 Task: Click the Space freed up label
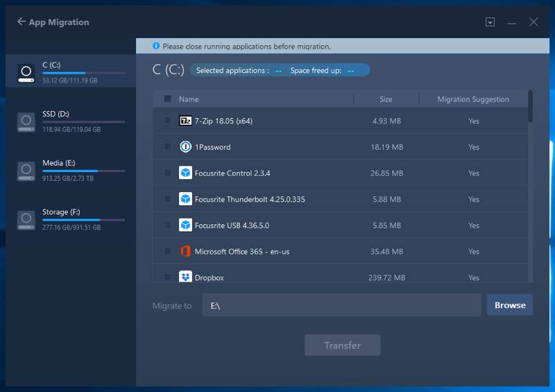click(316, 71)
